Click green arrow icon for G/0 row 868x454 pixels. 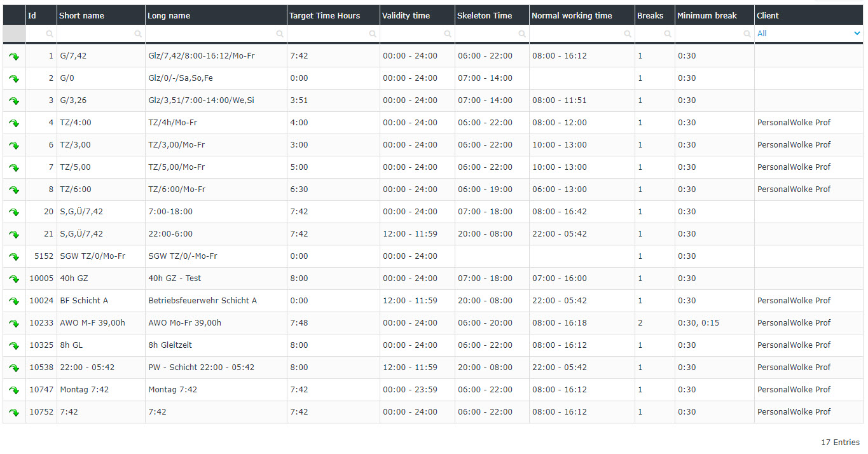coord(14,79)
